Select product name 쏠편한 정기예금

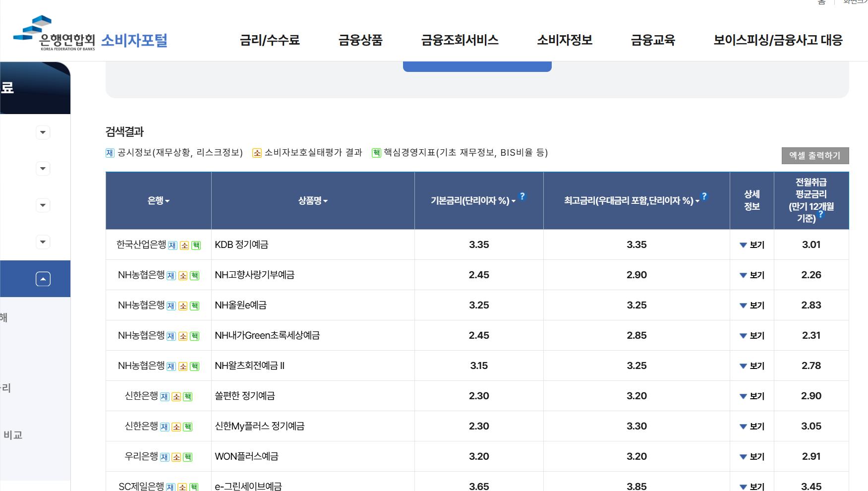pyautogui.click(x=245, y=396)
